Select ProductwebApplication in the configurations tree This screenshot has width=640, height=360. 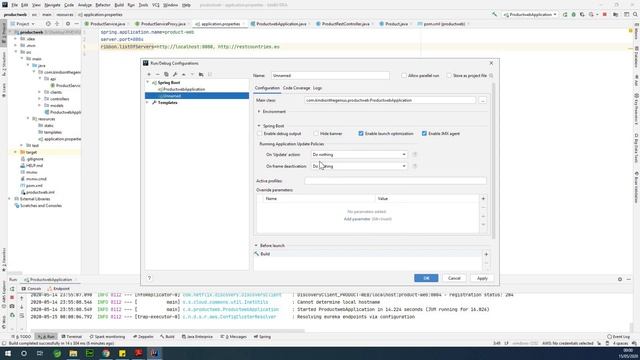pyautogui.click(x=184, y=89)
